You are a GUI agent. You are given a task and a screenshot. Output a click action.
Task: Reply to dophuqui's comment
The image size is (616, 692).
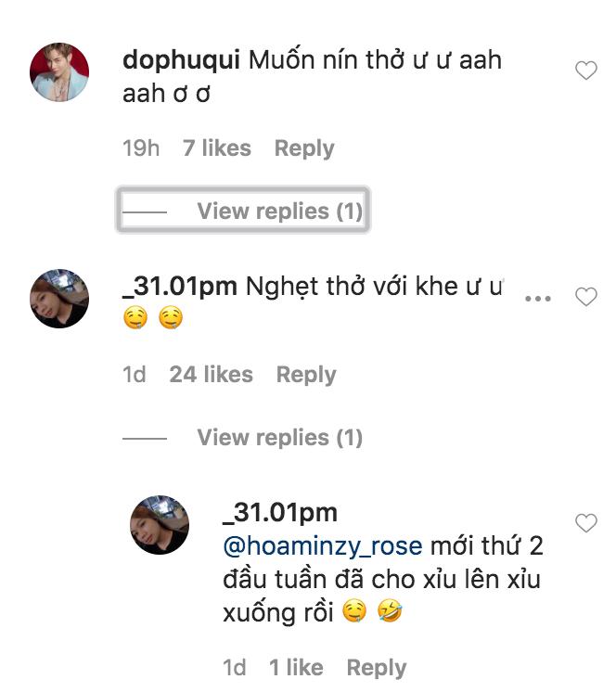pyautogui.click(x=304, y=148)
